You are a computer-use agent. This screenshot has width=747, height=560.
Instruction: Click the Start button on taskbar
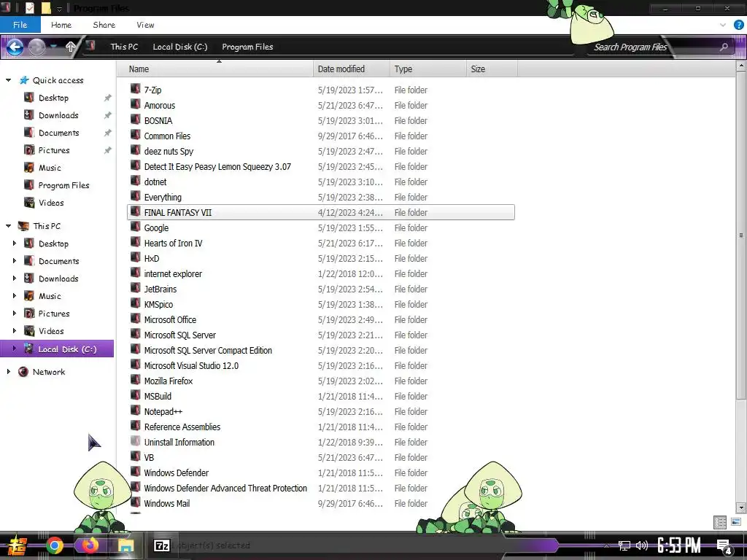coord(18,545)
